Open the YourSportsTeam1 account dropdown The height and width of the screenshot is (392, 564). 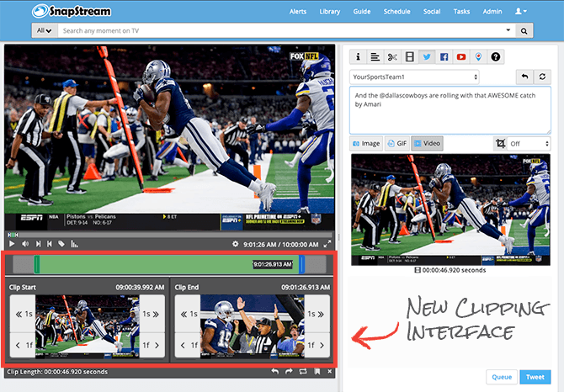[414, 77]
